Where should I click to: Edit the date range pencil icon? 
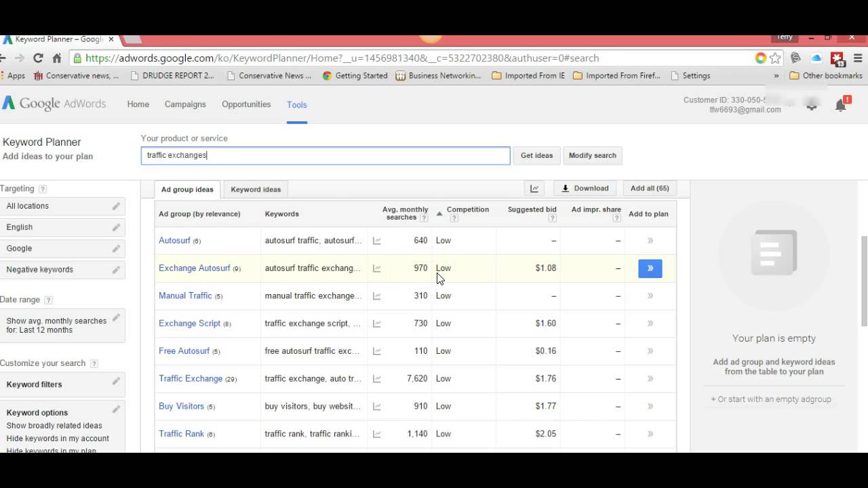(116, 317)
